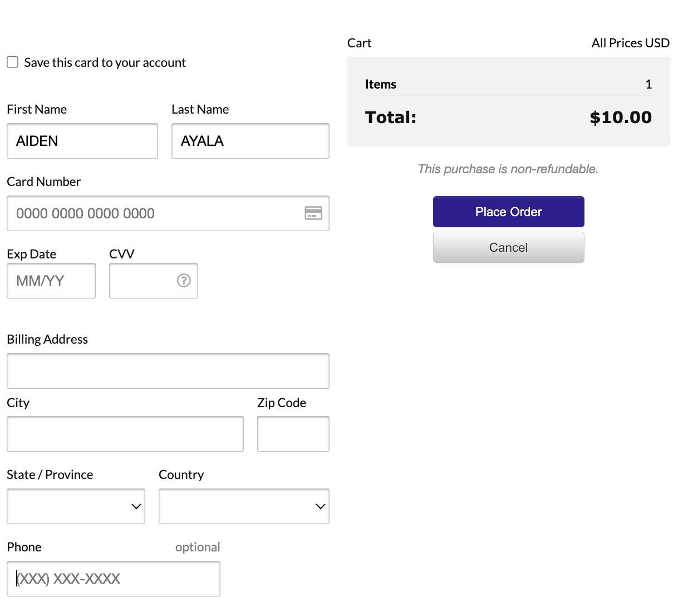688x616 pixels.
Task: Focus the CVV input box
Action: 142,281
